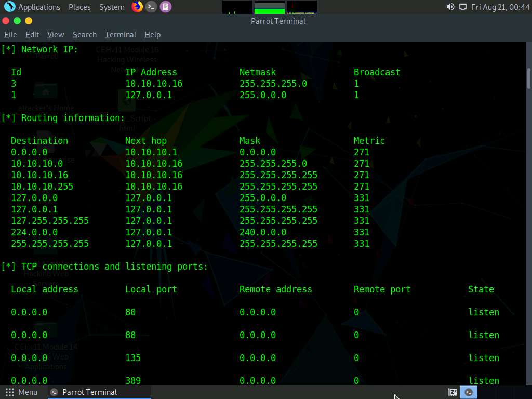Image resolution: width=532 pixels, height=399 pixels.
Task: Click the 'Broadcast' column header
Action: (x=377, y=72)
